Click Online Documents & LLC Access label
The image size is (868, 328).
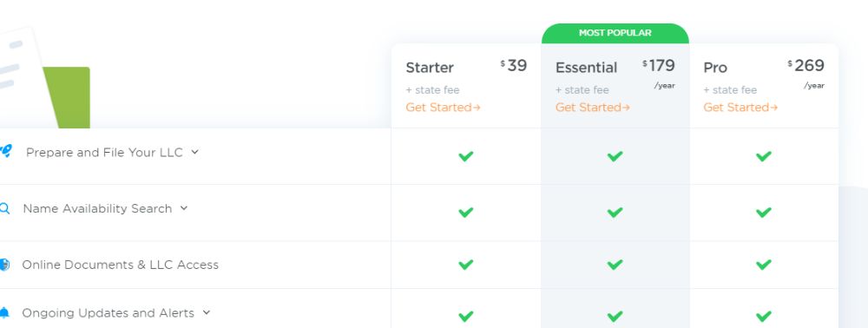[120, 265]
